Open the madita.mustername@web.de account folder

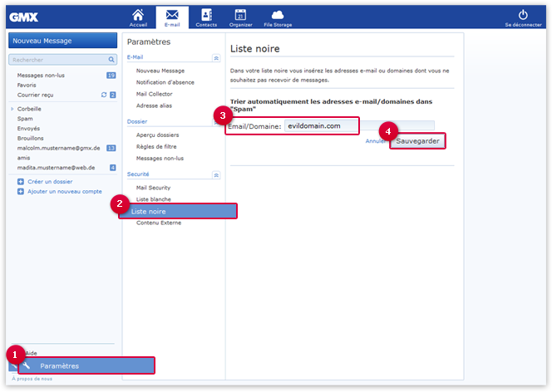(56, 168)
